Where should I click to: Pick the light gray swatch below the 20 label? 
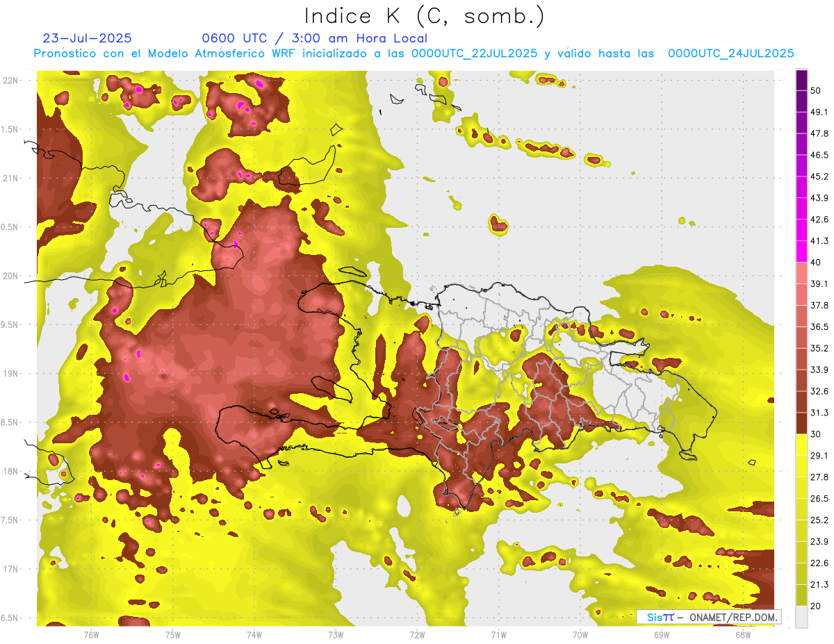[x=801, y=617]
